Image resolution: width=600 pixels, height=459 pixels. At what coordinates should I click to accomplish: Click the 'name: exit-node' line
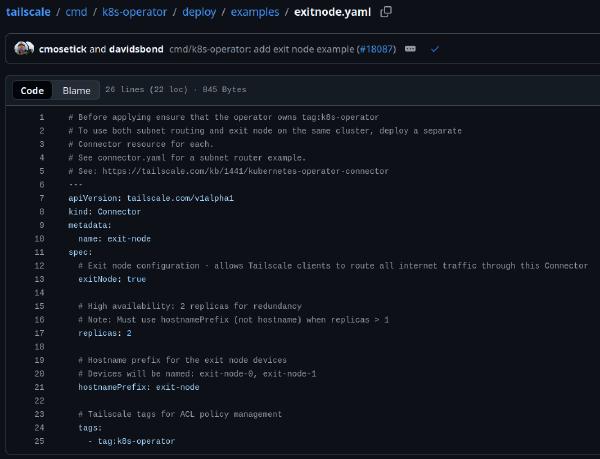(x=114, y=239)
